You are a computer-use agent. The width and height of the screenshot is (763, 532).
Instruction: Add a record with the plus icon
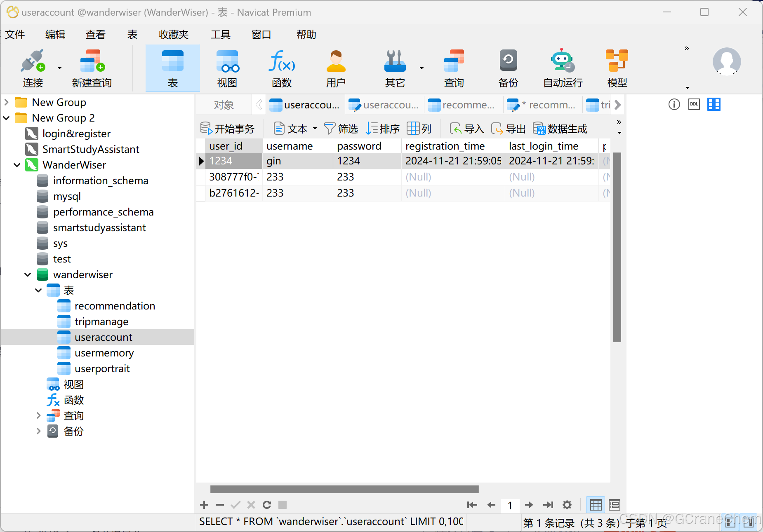click(204, 505)
